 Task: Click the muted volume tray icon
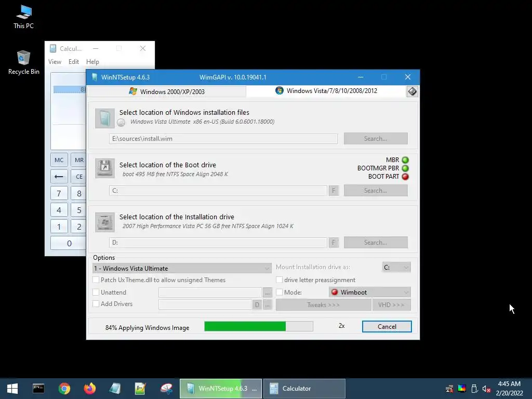tap(486, 389)
